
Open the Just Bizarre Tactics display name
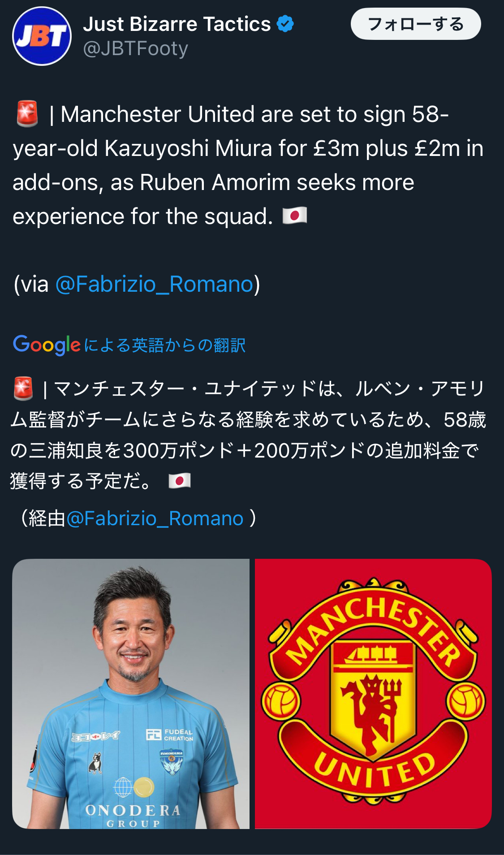click(177, 24)
